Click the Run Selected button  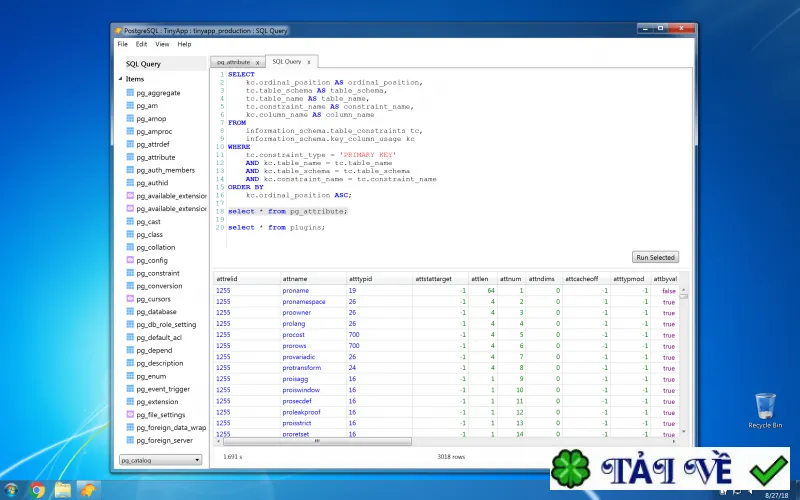tap(656, 257)
